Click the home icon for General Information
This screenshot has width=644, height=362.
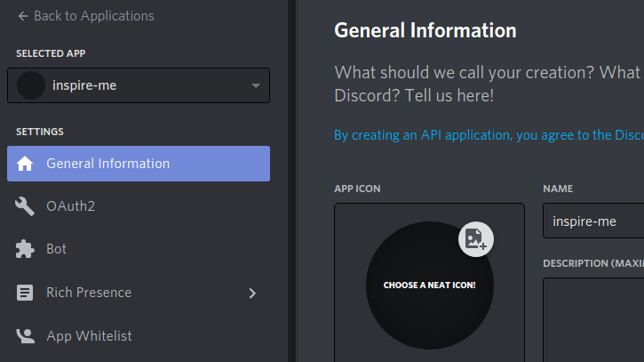[x=25, y=164]
